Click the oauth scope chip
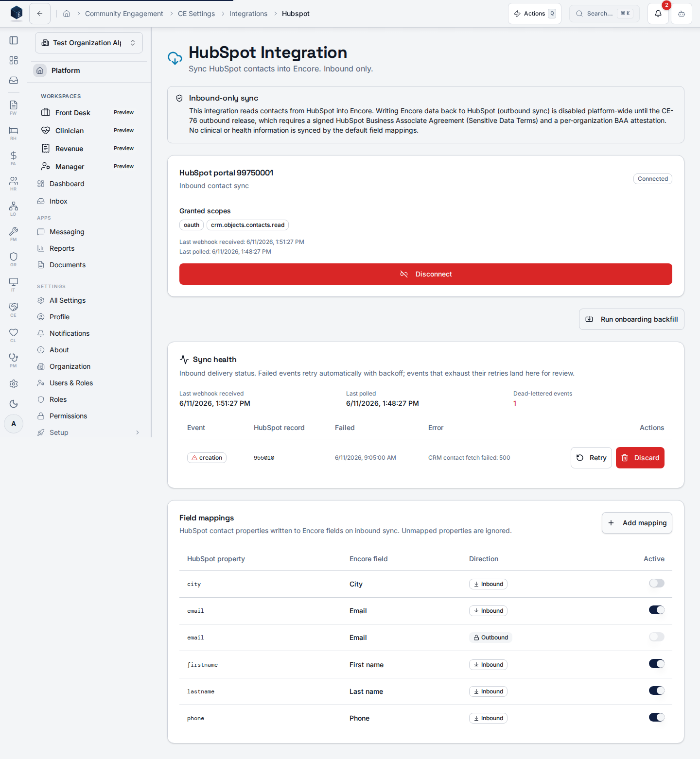 192,225
